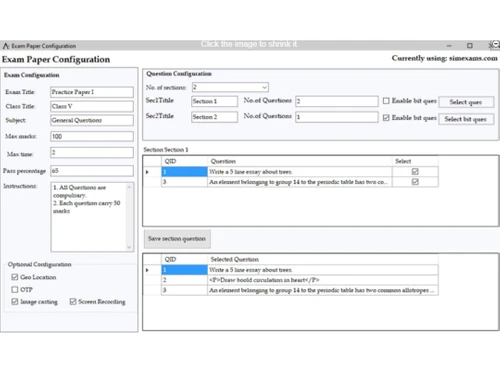Click the QID column header in Section 1 grid

coord(185,161)
